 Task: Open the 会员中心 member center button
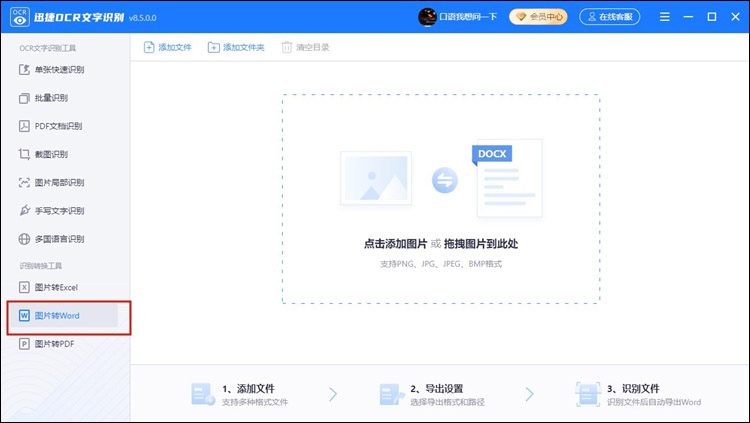point(538,17)
